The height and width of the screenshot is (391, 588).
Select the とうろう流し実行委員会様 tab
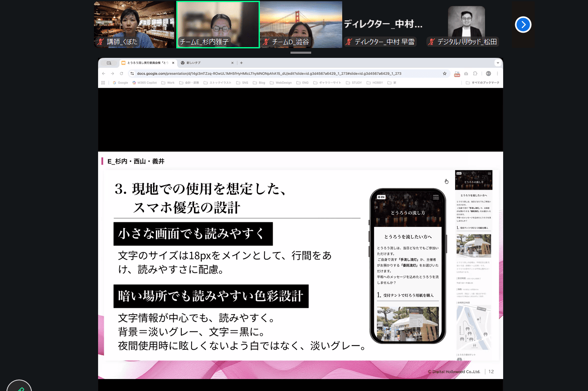[147, 62]
